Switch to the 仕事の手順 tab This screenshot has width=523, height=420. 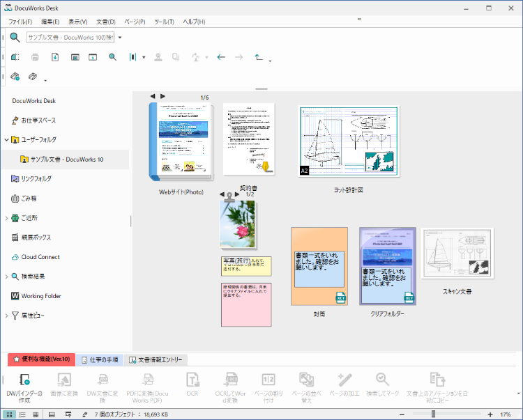click(x=100, y=359)
